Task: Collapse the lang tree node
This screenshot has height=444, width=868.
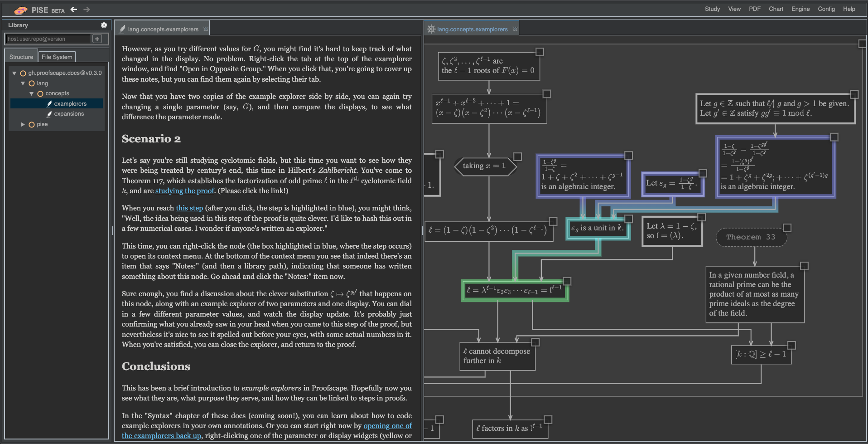Action: 23,83
